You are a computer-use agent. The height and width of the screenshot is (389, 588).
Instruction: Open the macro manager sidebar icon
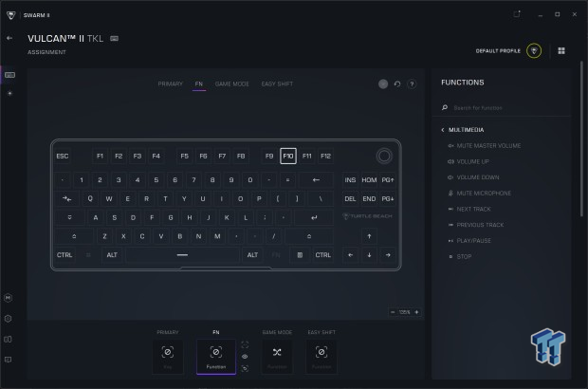click(9, 298)
